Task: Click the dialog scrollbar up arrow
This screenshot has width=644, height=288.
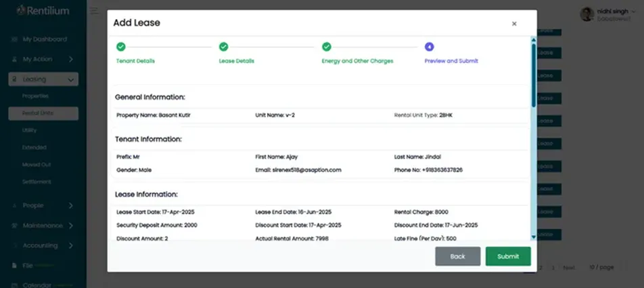Action: click(534, 40)
